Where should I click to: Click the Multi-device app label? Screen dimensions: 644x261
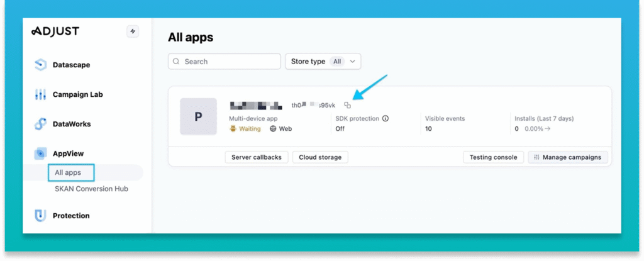click(x=253, y=118)
